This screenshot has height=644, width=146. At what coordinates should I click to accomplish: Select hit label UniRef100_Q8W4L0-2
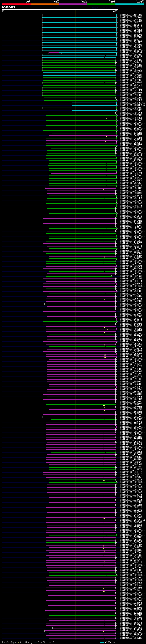pyautogui.click(x=132, y=103)
